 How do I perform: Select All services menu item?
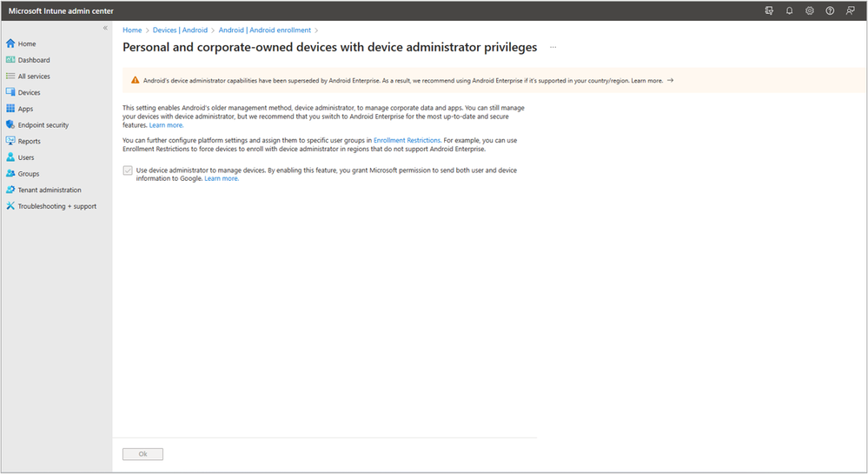pos(34,77)
